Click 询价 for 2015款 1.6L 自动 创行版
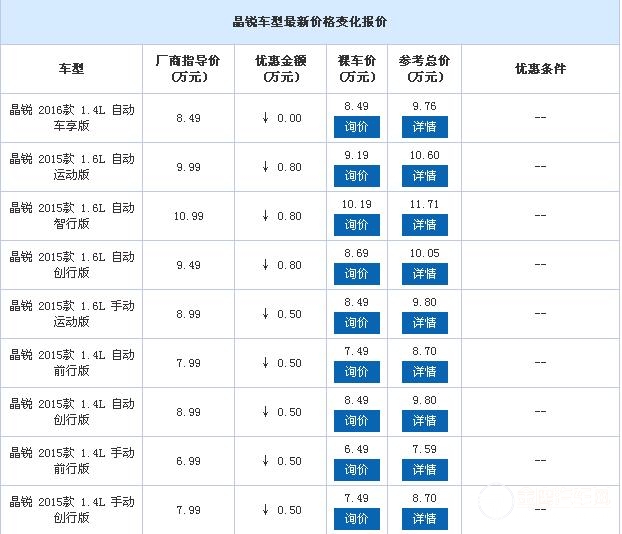The image size is (622, 534). pos(356,274)
